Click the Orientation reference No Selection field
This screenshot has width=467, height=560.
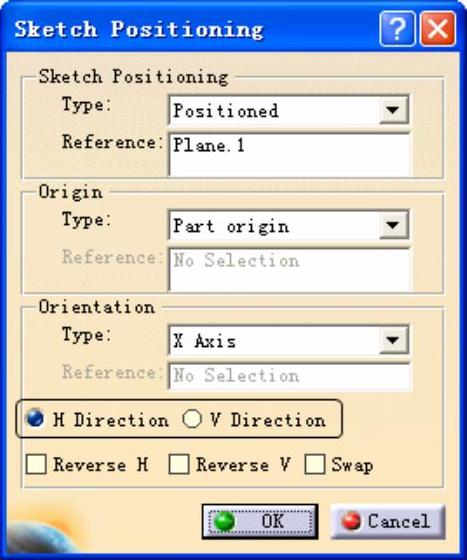290,376
